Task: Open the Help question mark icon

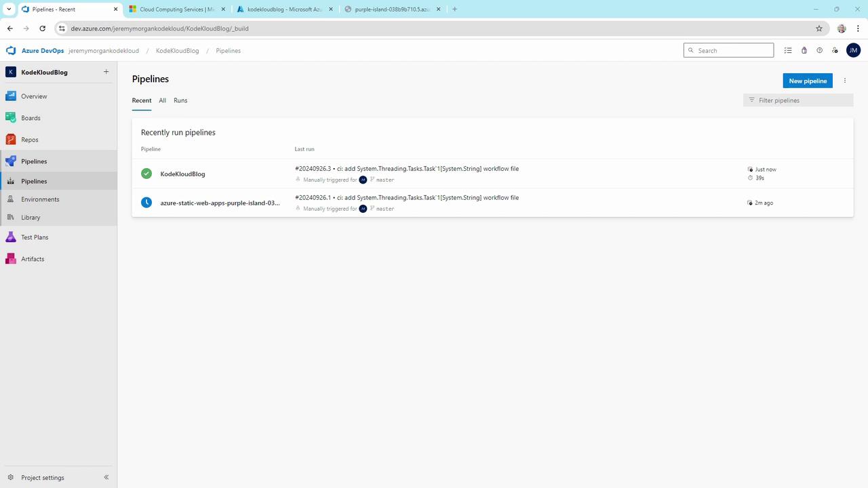Action: click(x=819, y=50)
